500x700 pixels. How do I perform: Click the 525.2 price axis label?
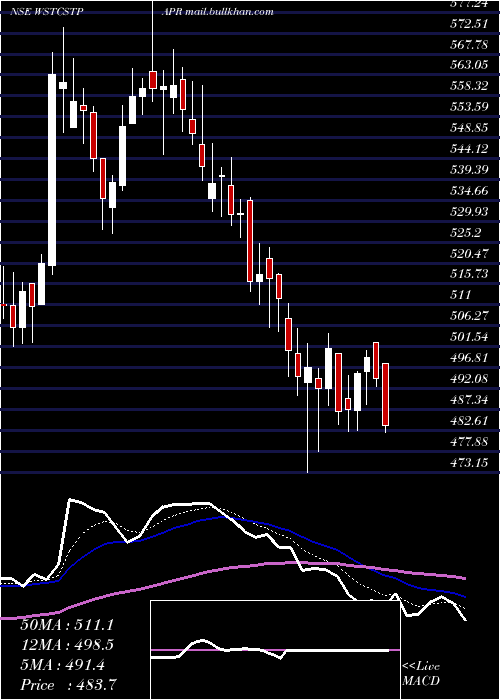(464, 233)
